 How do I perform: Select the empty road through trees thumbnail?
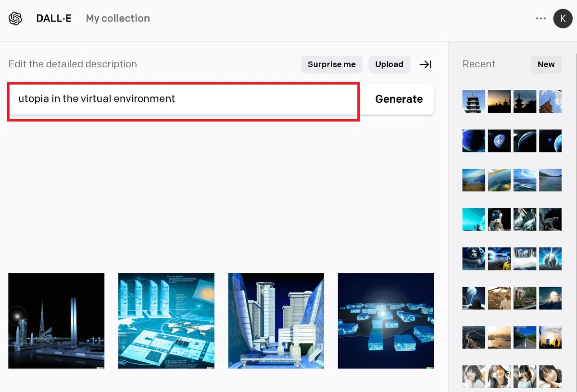tap(525, 338)
